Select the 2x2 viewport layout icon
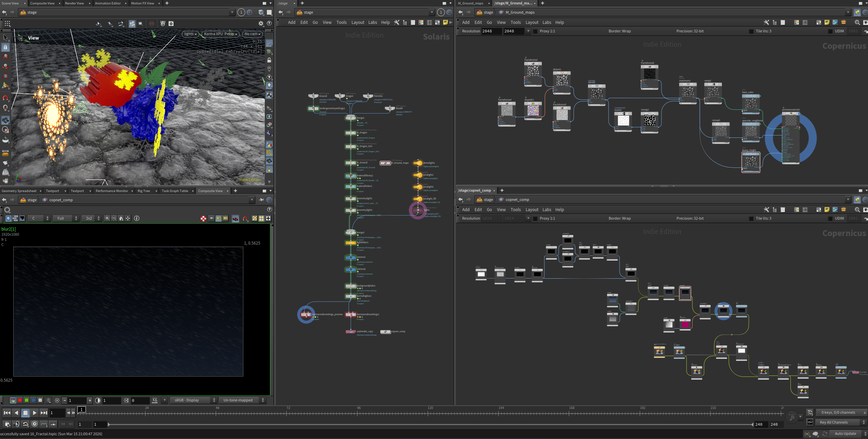The height and width of the screenshot is (439, 868). pyautogui.click(x=261, y=218)
